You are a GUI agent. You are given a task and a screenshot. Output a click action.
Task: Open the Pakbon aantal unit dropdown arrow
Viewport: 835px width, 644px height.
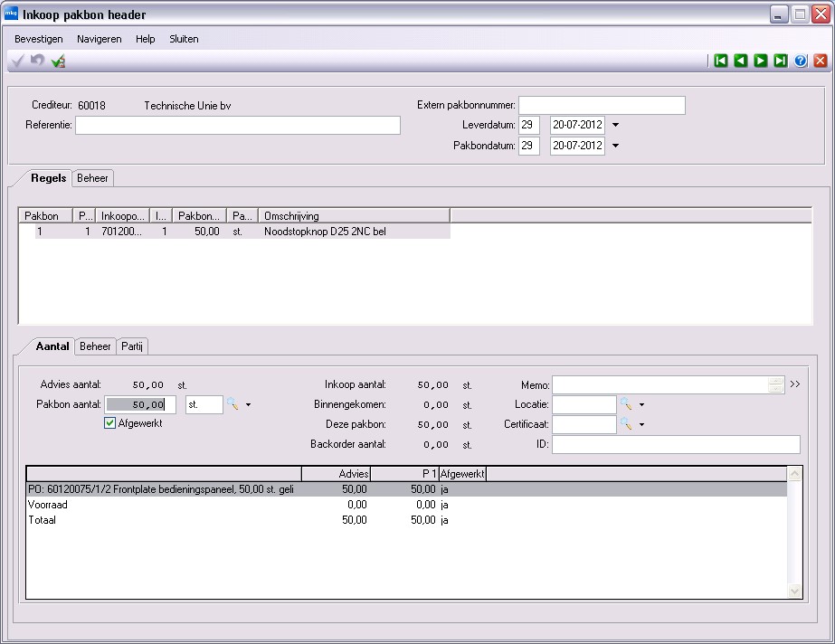248,405
